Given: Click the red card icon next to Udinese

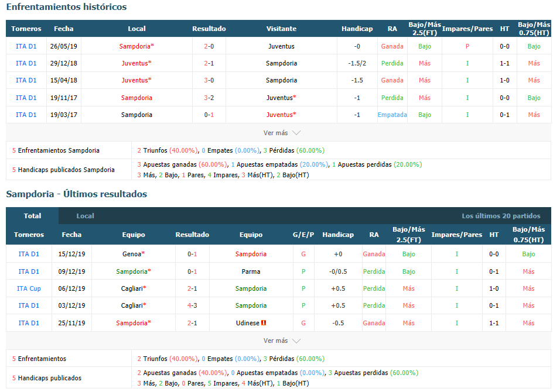Looking at the screenshot, I should (x=264, y=323).
